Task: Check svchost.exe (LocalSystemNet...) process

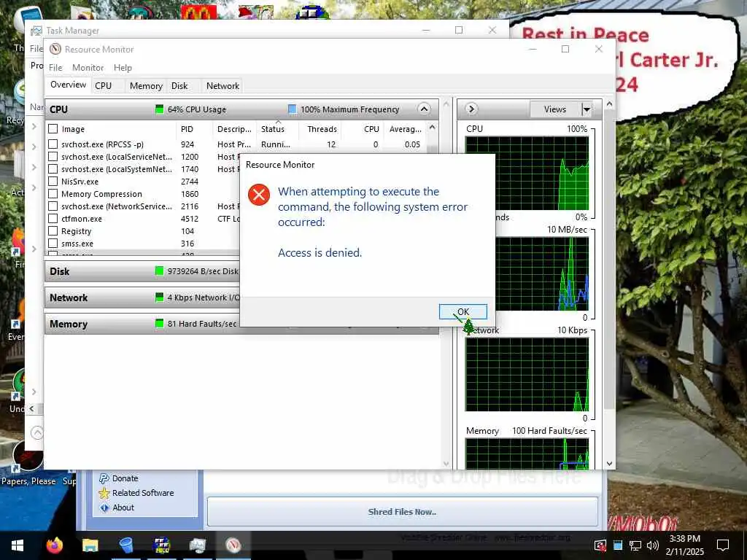Action: pos(53,169)
